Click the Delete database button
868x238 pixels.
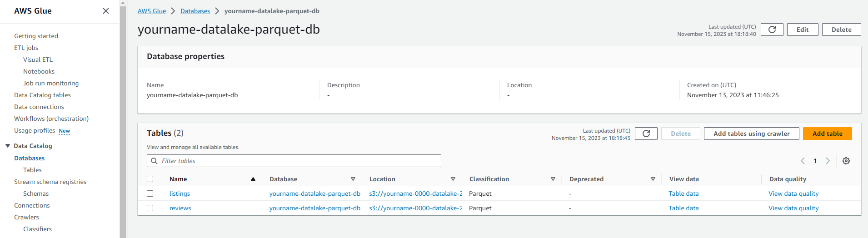pos(841,30)
